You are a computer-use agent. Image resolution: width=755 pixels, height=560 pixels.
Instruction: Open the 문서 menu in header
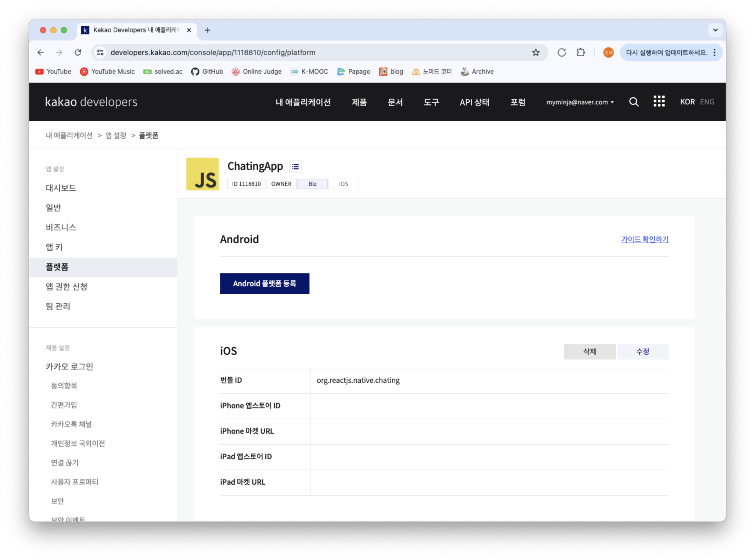click(395, 102)
